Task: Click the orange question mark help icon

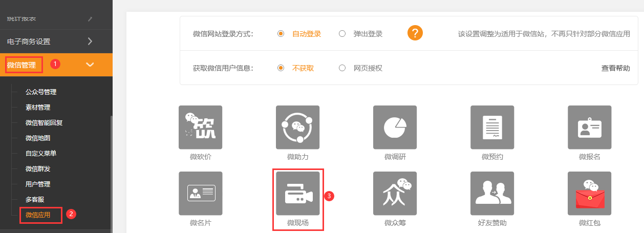Action: coord(415,33)
